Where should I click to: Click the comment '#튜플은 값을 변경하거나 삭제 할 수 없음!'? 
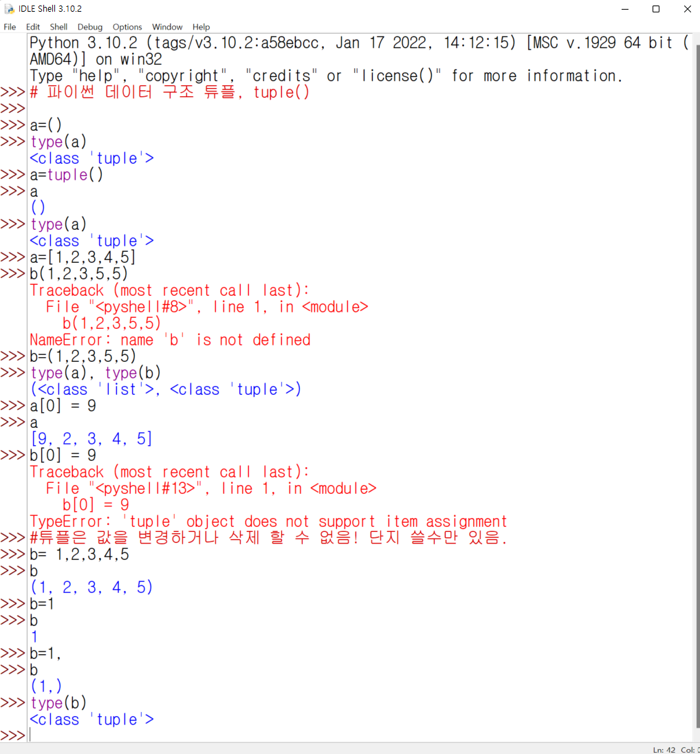coord(194,537)
